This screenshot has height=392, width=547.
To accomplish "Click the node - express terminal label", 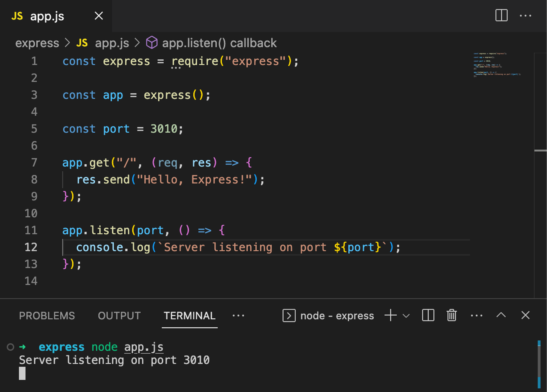I will pos(337,316).
